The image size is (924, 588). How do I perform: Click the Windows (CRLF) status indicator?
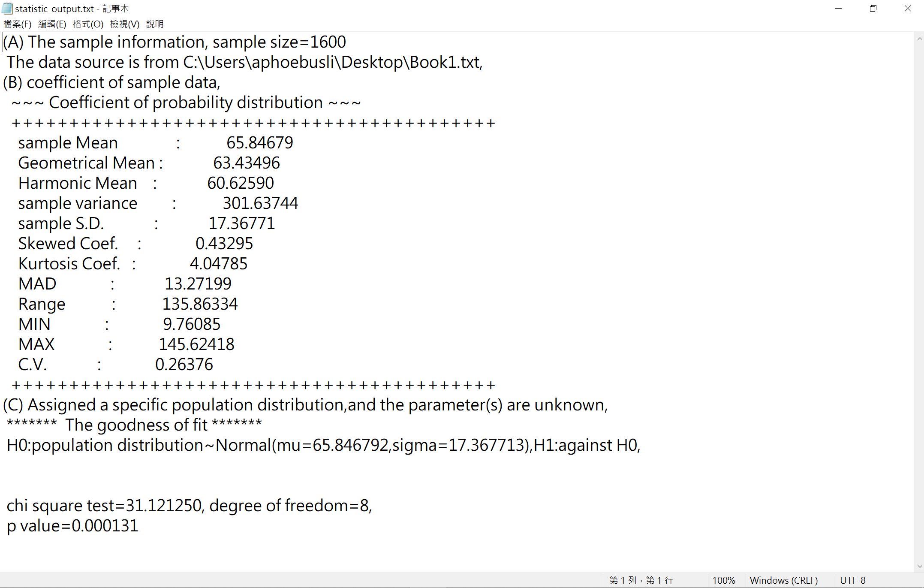(x=783, y=580)
